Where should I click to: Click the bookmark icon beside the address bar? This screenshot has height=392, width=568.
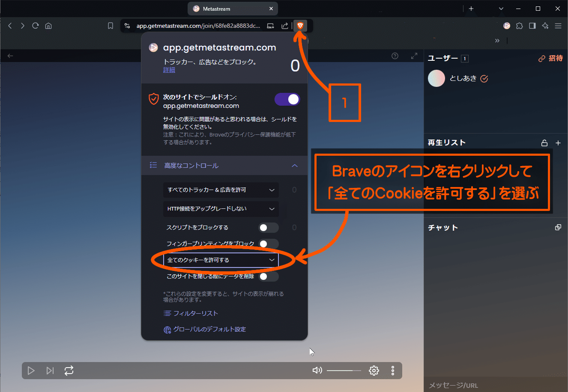click(111, 26)
